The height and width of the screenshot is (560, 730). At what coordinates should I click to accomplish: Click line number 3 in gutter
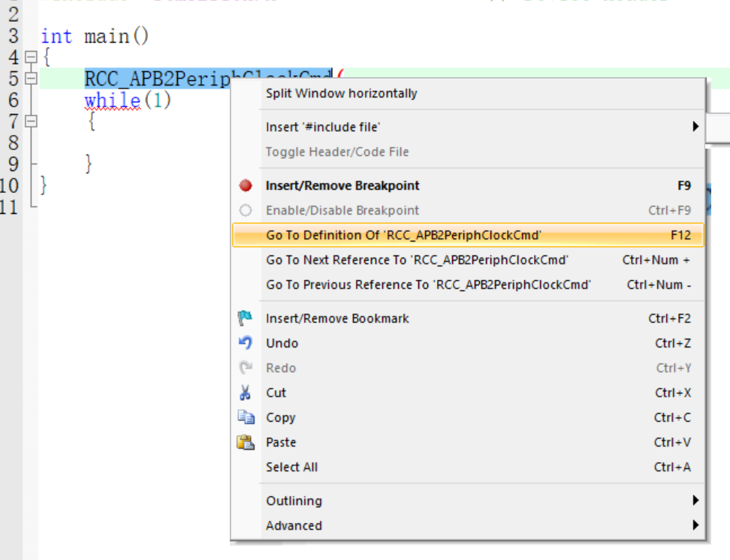(x=14, y=36)
